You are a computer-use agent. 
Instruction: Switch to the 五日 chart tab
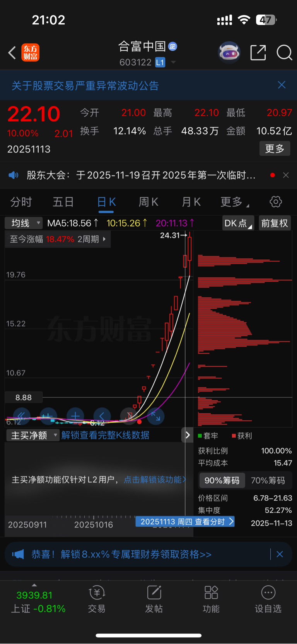click(63, 202)
